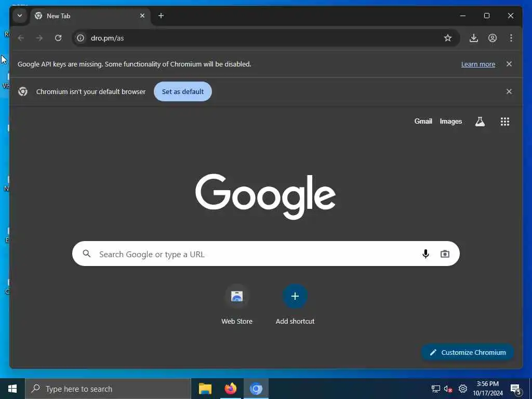Minimize the Chromium window
532x399 pixels.
click(463, 16)
